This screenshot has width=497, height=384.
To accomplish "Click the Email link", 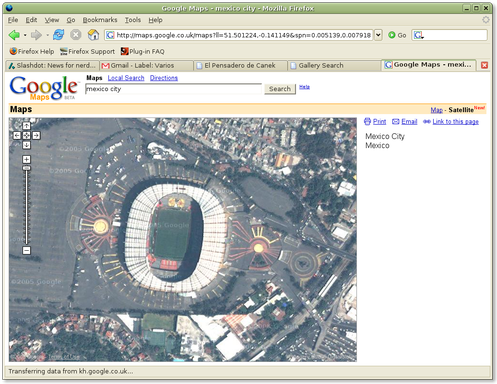I will coord(409,121).
